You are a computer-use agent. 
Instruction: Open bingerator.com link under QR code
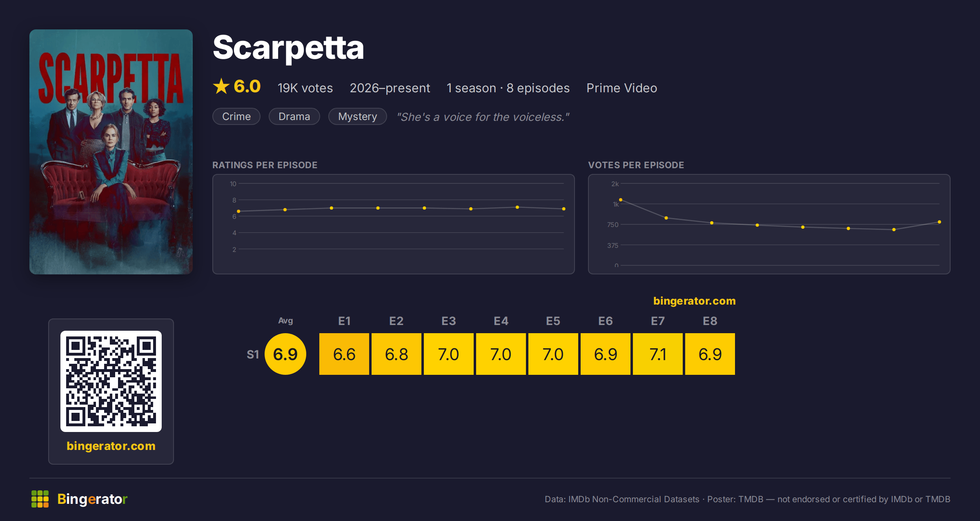click(111, 446)
